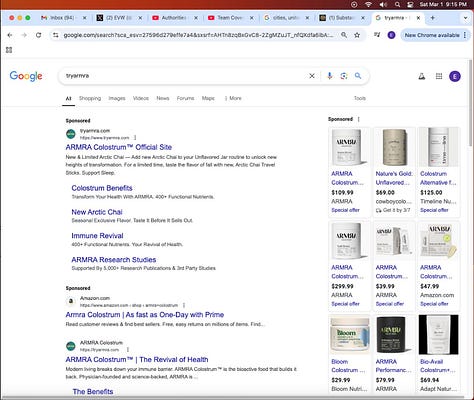Open options dots beside the Amazon.com ad URL
The height and width of the screenshot is (400, 474).
[184, 305]
